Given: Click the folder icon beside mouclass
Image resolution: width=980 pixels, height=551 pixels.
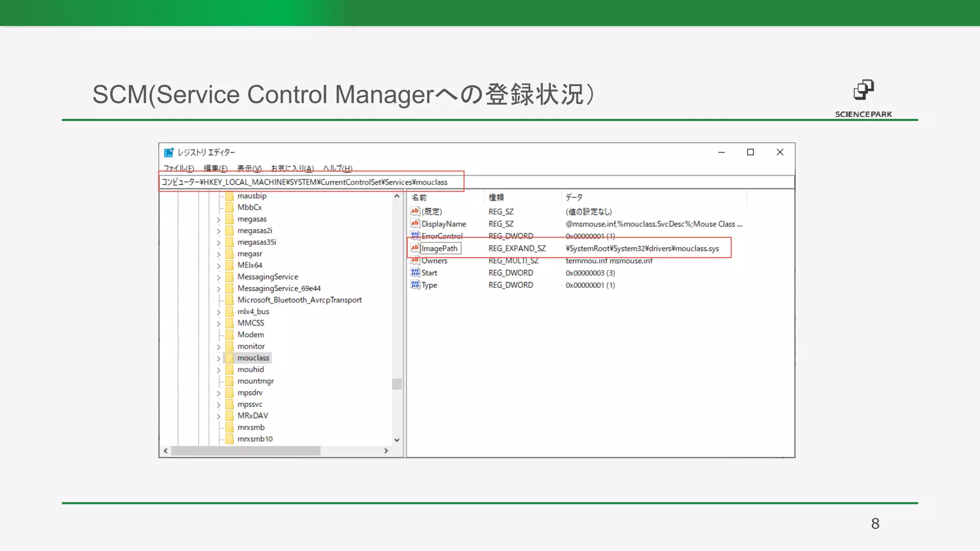Looking at the screenshot, I should click(x=230, y=358).
